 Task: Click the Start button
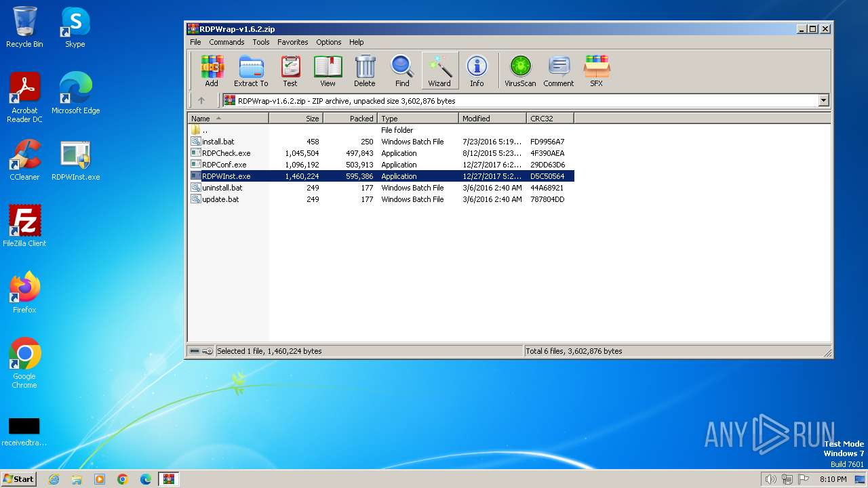click(x=18, y=479)
